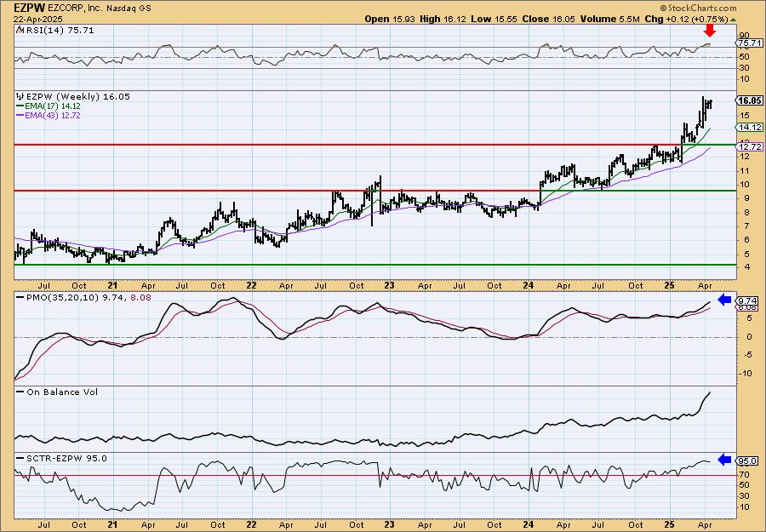This screenshot has height=532, width=766.
Task: Open the StockCharts.com attribution link
Action: click(x=697, y=8)
